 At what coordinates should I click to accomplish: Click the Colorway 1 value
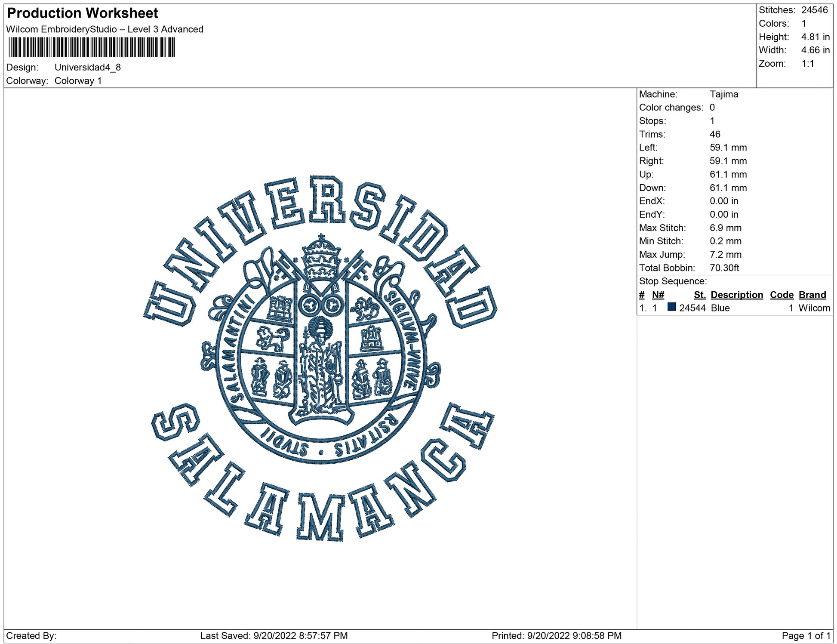coord(78,81)
